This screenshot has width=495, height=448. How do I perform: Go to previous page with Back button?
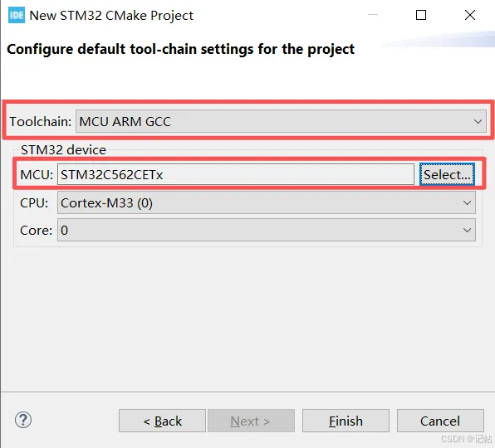click(162, 421)
